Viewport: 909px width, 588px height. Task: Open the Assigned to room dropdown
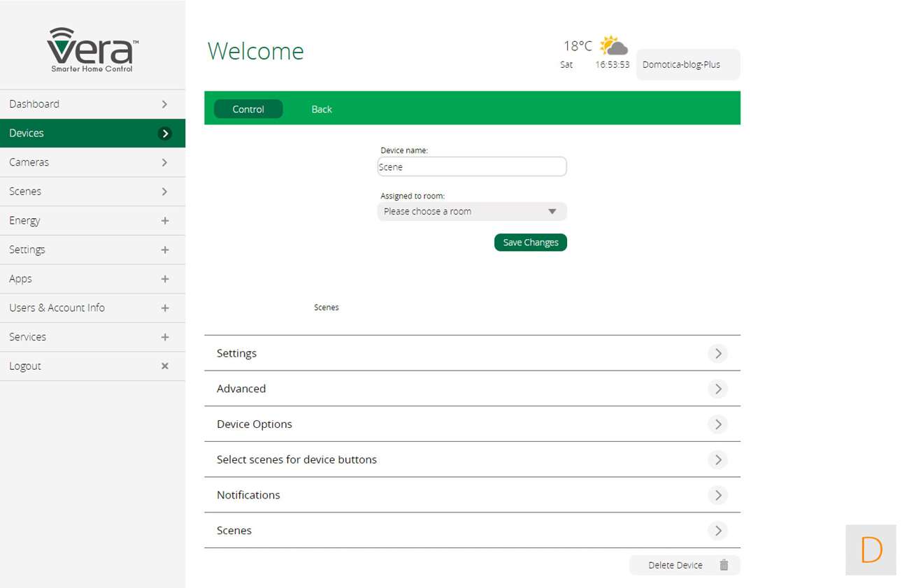coord(471,211)
